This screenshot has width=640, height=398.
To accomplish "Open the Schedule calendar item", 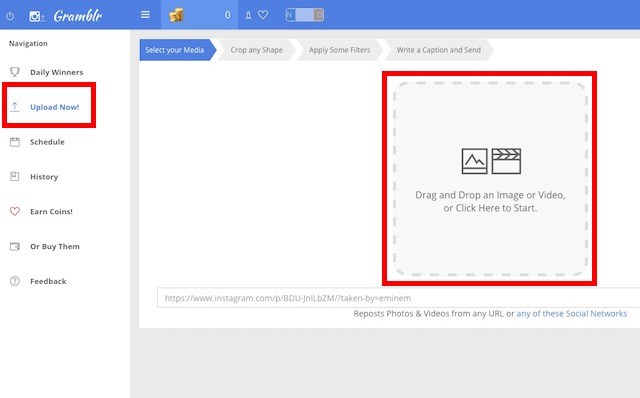I will pyautogui.click(x=37, y=142).
